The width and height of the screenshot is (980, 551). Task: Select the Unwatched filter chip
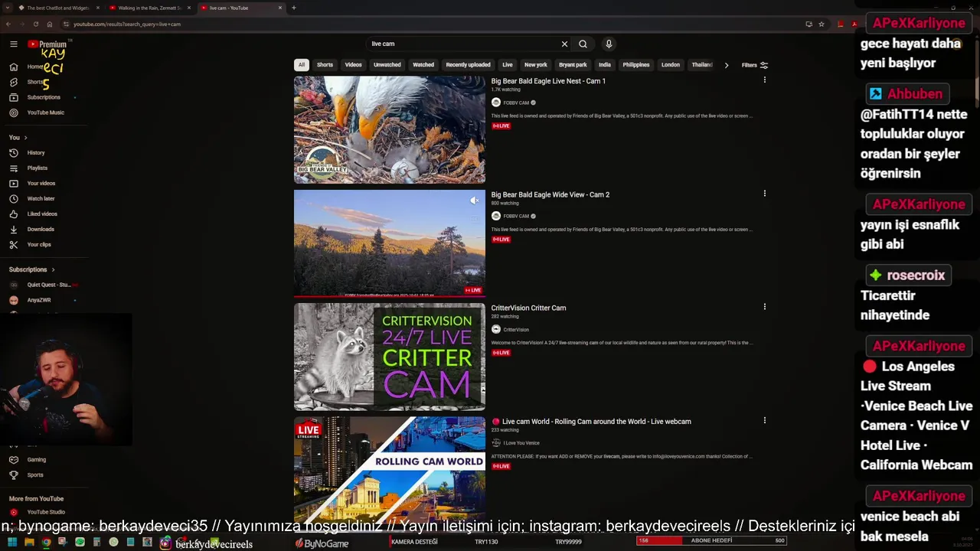pyautogui.click(x=387, y=65)
